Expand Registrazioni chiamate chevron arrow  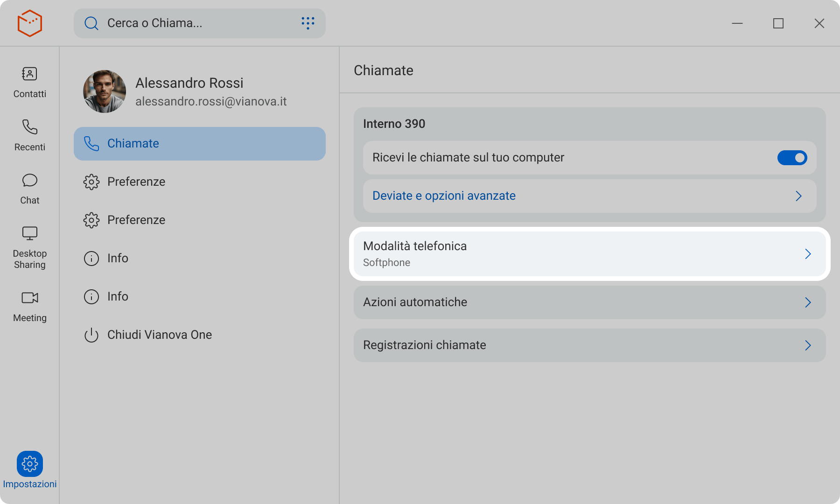(x=808, y=345)
